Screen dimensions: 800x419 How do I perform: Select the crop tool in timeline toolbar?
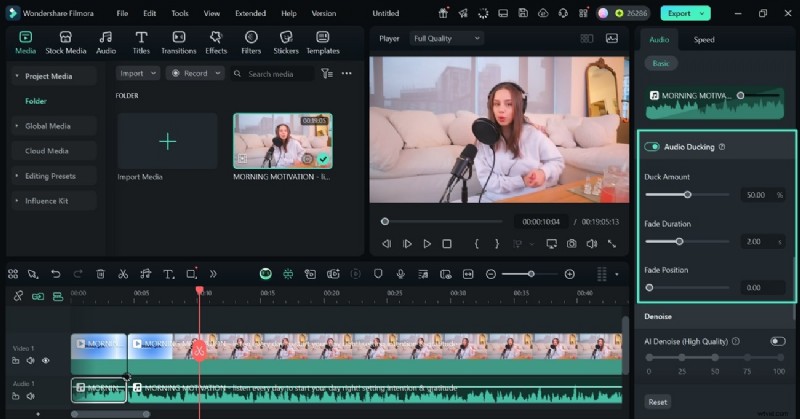point(191,274)
